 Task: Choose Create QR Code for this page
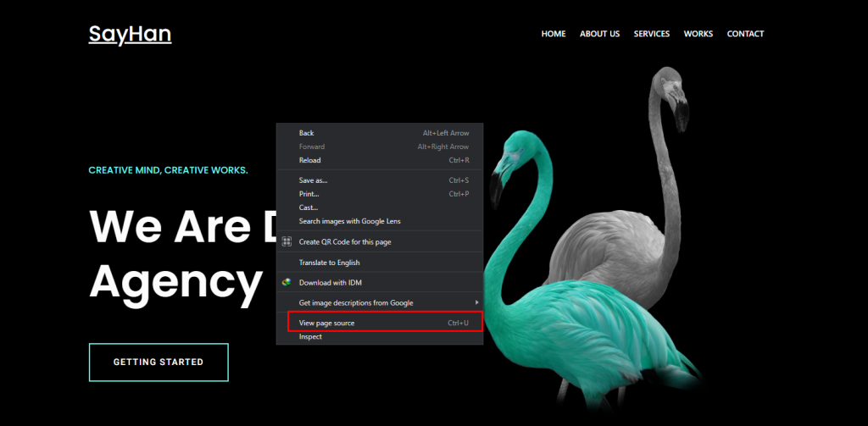380,241
